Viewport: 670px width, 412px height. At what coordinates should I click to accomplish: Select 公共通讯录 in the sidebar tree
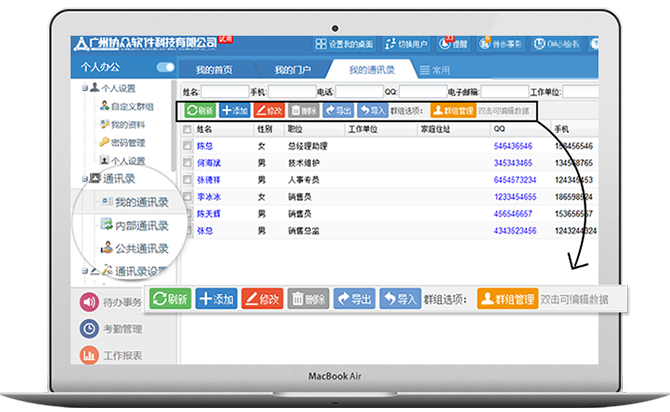click(x=135, y=248)
